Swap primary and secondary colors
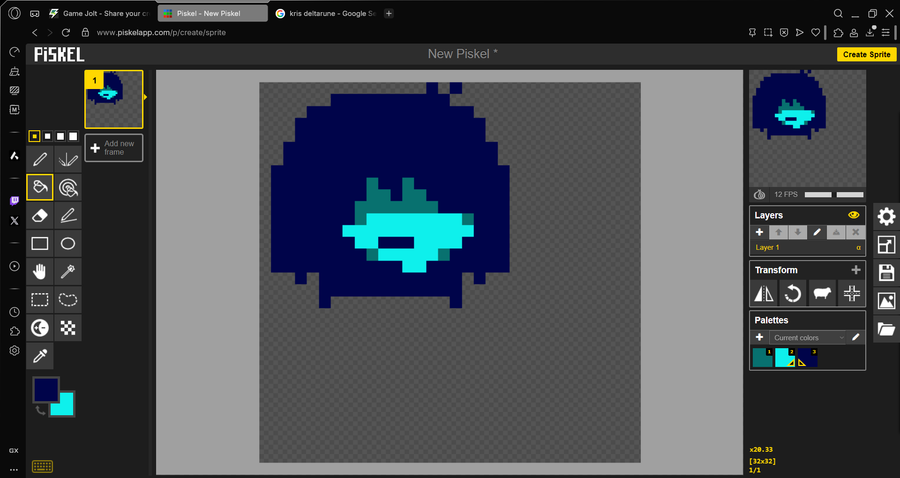Viewport: 900px width, 478px height. [x=40, y=410]
